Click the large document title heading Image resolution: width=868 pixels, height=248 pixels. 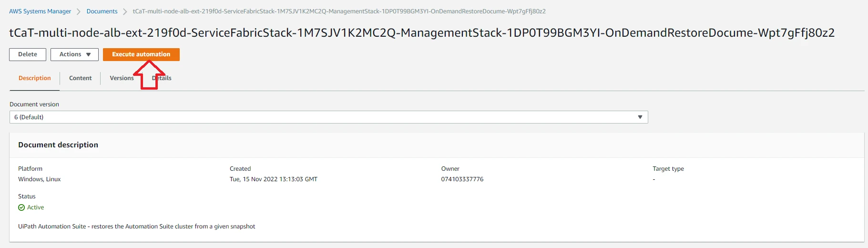click(422, 32)
